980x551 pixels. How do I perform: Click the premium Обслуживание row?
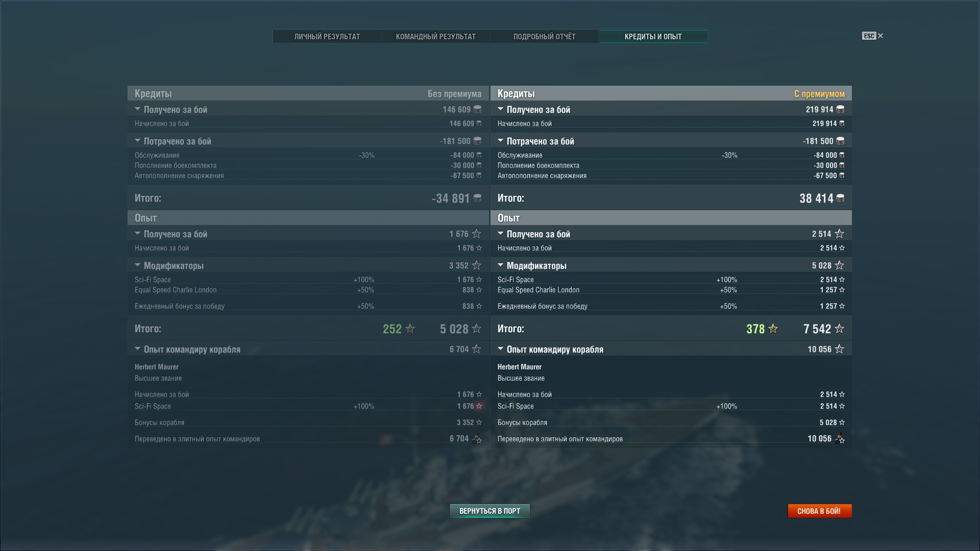[x=671, y=155]
